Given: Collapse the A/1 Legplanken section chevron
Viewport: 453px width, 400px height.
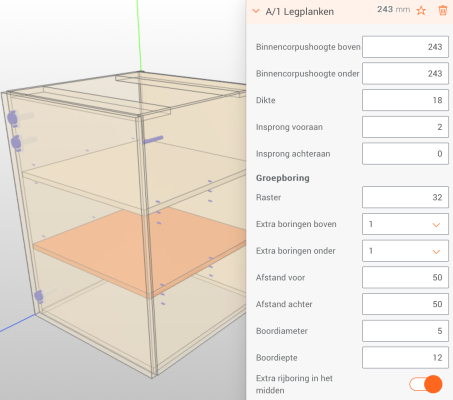Looking at the screenshot, I should (256, 11).
